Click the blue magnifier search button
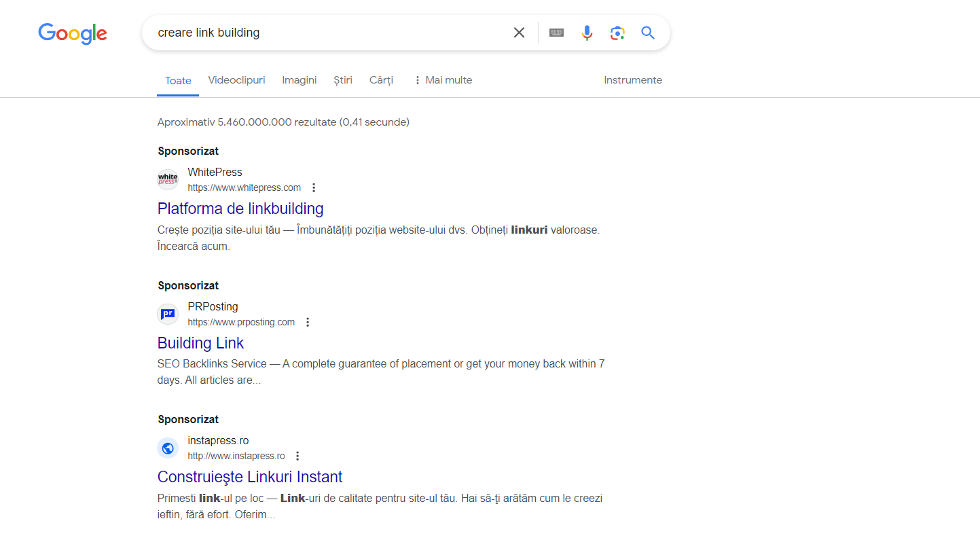The image size is (980, 540). pyautogui.click(x=648, y=33)
